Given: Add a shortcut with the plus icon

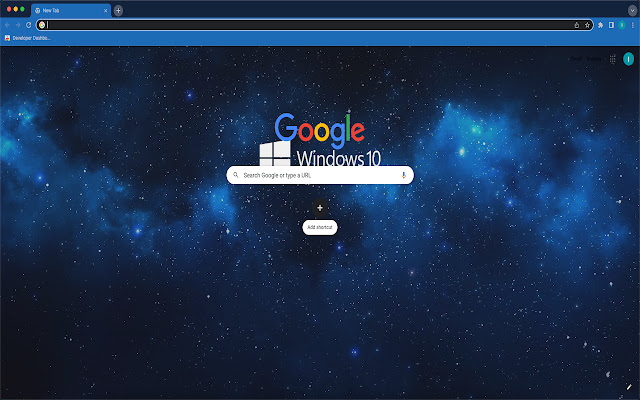Looking at the screenshot, I should point(320,208).
